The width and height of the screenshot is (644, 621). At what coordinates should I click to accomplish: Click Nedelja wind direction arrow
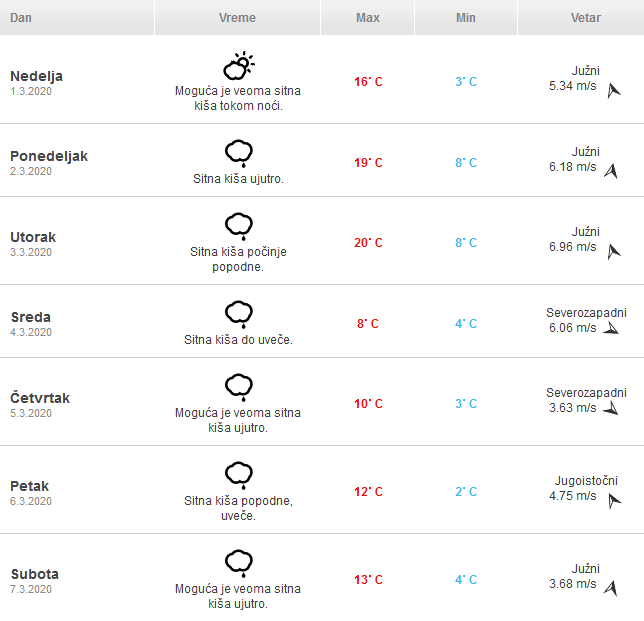(614, 91)
